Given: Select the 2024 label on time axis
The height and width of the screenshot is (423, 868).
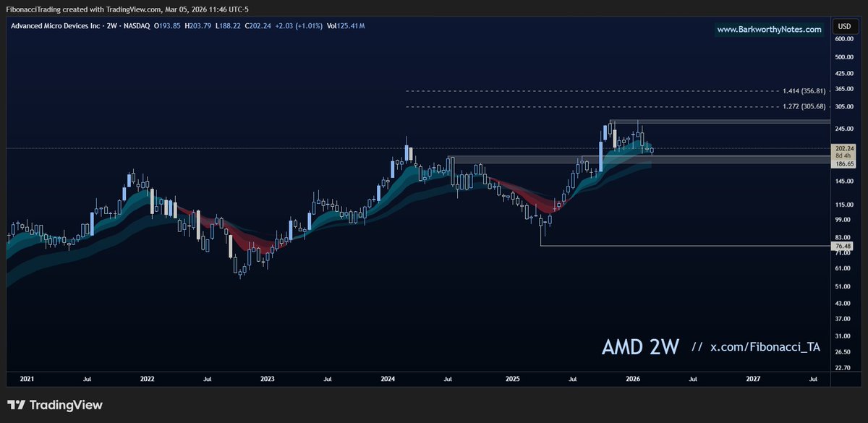Looking at the screenshot, I should 388,378.
